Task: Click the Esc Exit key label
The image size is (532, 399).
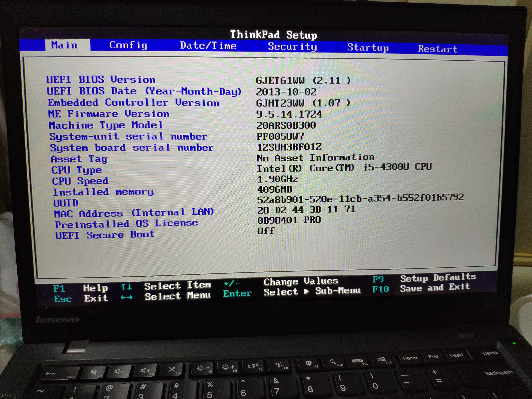Action: pyautogui.click(x=63, y=299)
